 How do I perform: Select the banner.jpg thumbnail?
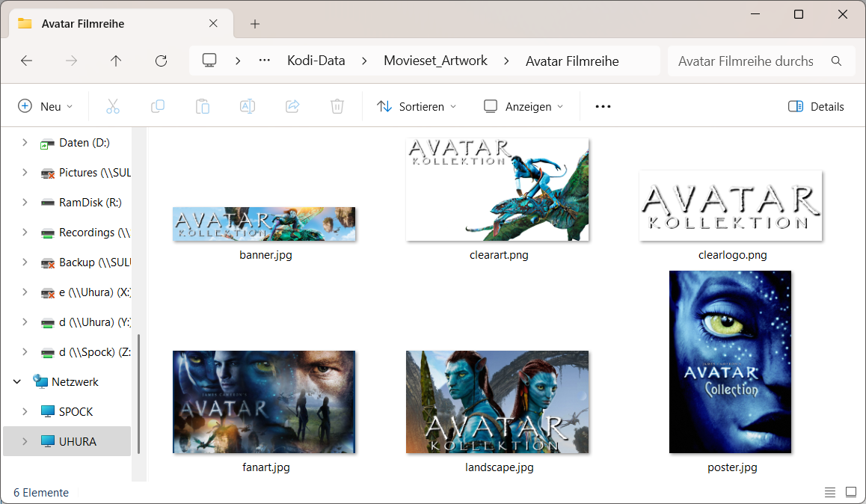[x=264, y=224]
